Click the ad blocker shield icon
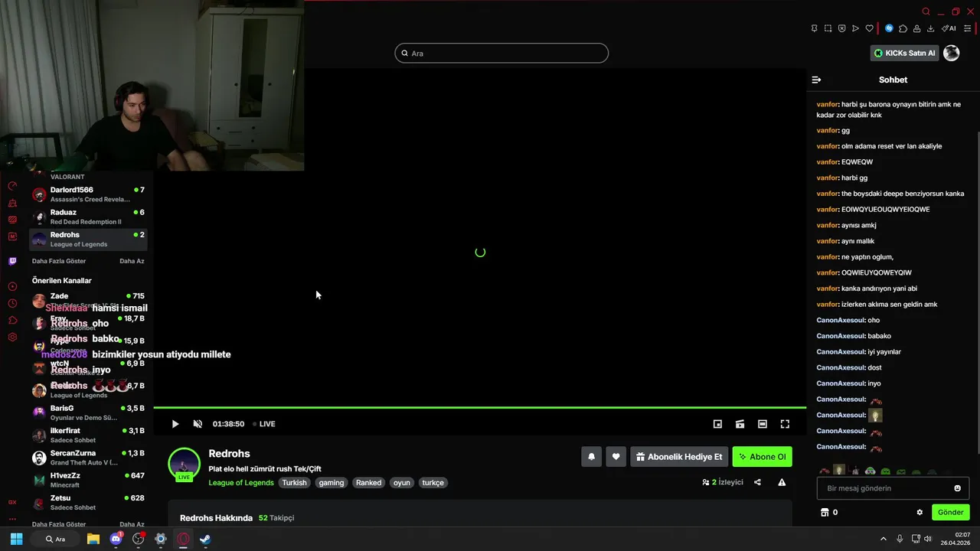This screenshot has width=980, height=551. click(x=841, y=28)
